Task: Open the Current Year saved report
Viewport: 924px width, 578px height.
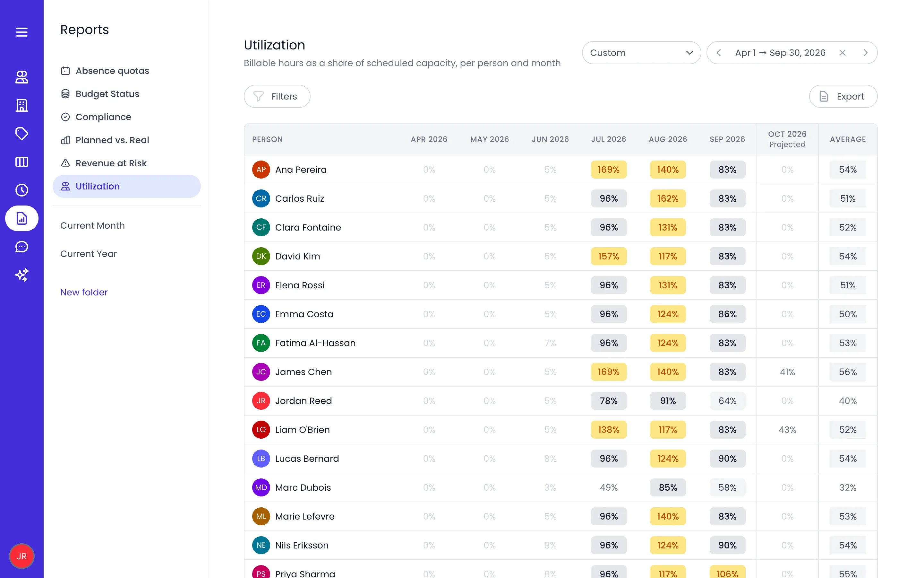Action: pyautogui.click(x=89, y=254)
